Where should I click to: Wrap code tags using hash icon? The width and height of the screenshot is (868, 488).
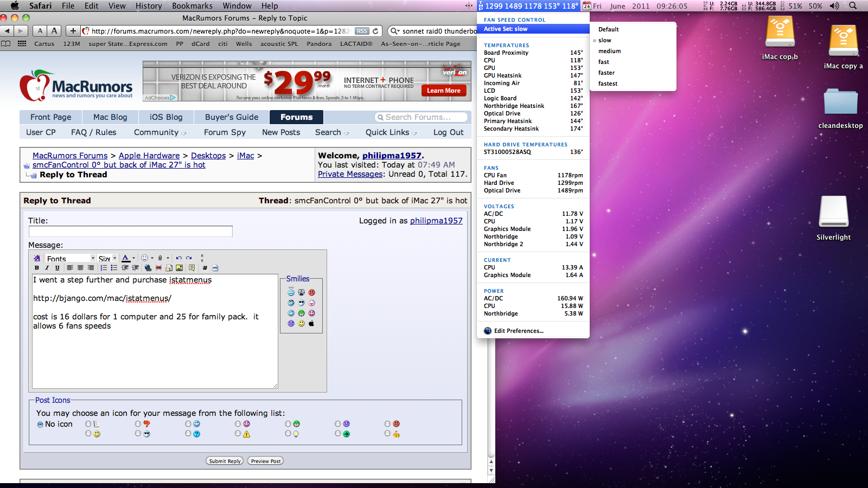205,268
